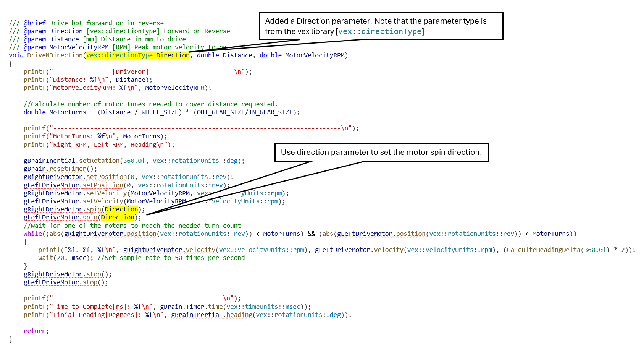Click the highlighted vex::directionType Direction parameter
Image resolution: width=644 pixels, height=349 pixels.
click(137, 55)
